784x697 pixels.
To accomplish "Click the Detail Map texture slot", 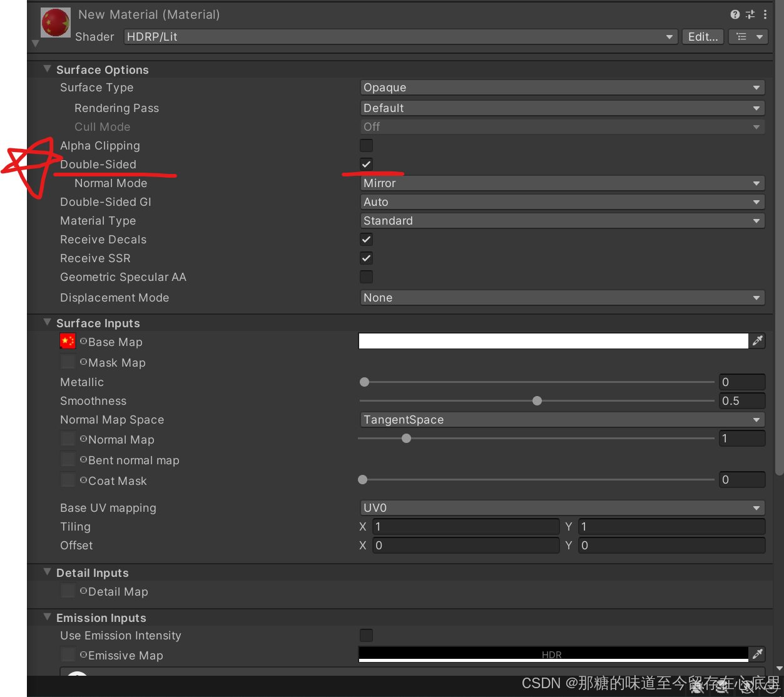I will click(x=68, y=590).
